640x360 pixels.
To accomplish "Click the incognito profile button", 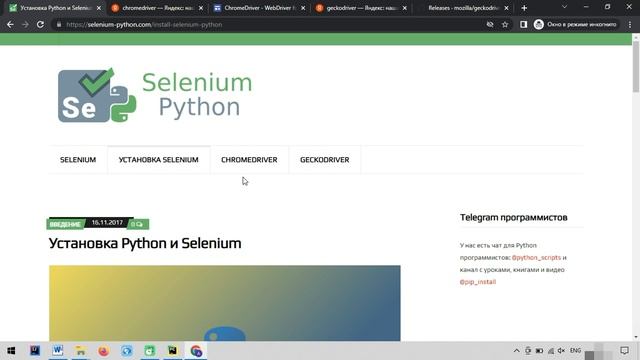I will click(576, 24).
